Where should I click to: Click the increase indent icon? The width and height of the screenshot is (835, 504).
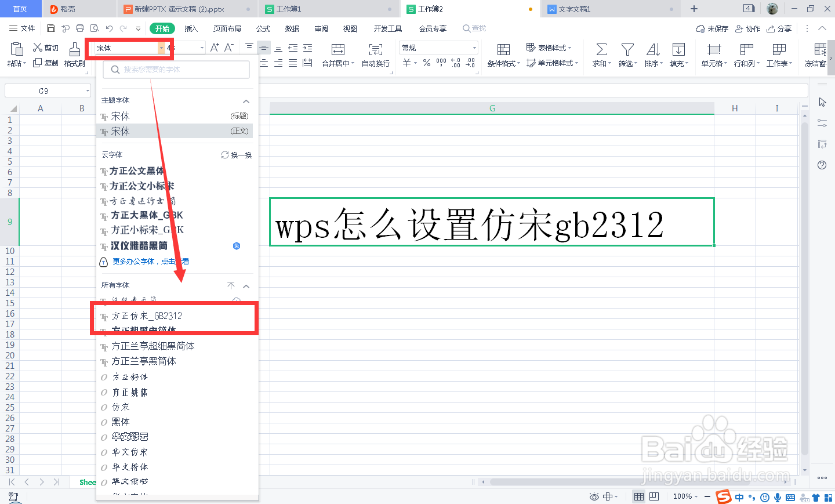point(307,48)
